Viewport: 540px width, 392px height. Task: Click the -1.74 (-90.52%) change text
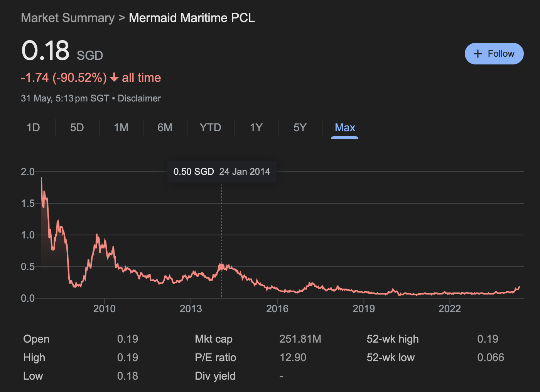[x=64, y=78]
